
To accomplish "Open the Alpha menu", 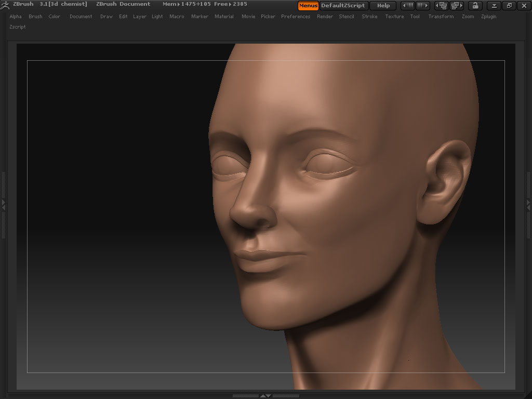I will click(x=16, y=16).
